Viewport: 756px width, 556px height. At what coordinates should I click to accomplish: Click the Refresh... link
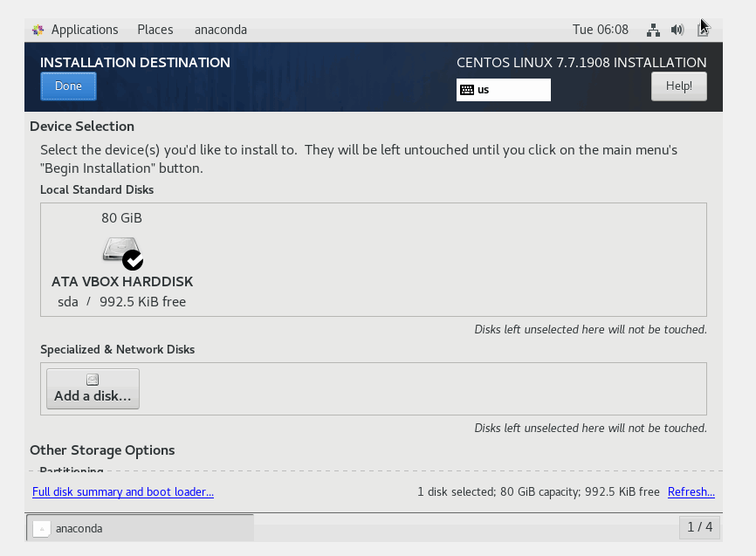691,492
